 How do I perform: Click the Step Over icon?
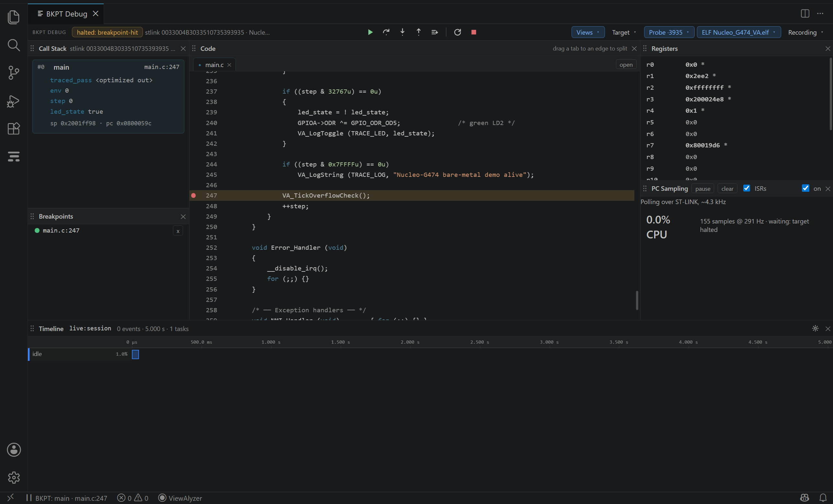(386, 32)
